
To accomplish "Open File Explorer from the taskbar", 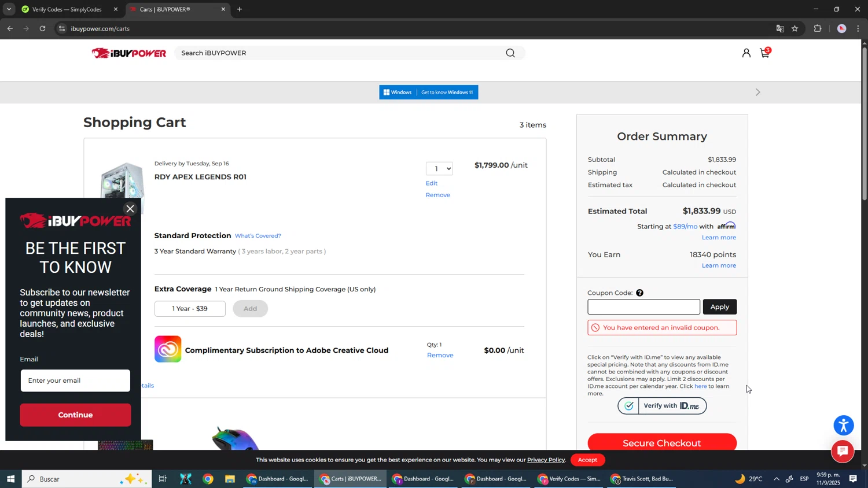I will click(x=230, y=479).
